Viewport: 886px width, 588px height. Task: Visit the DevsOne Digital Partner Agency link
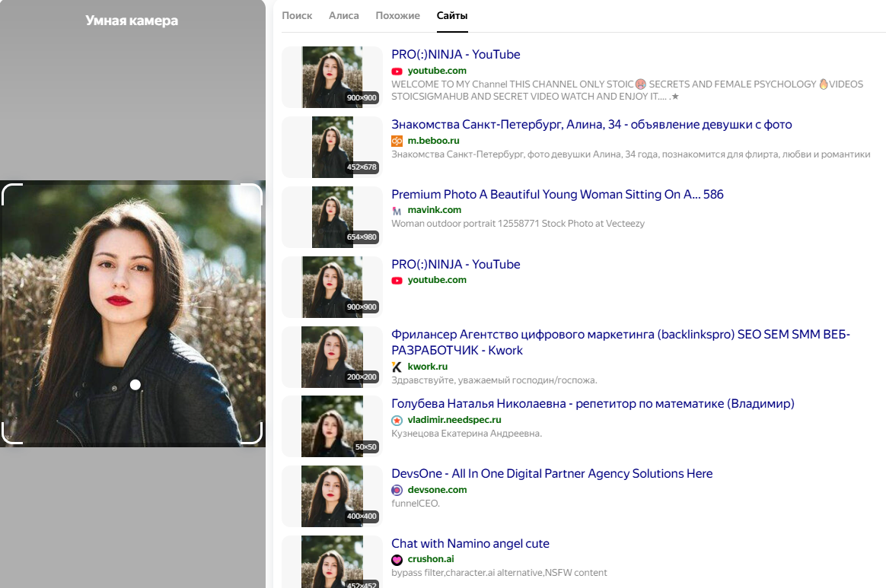tap(552, 473)
